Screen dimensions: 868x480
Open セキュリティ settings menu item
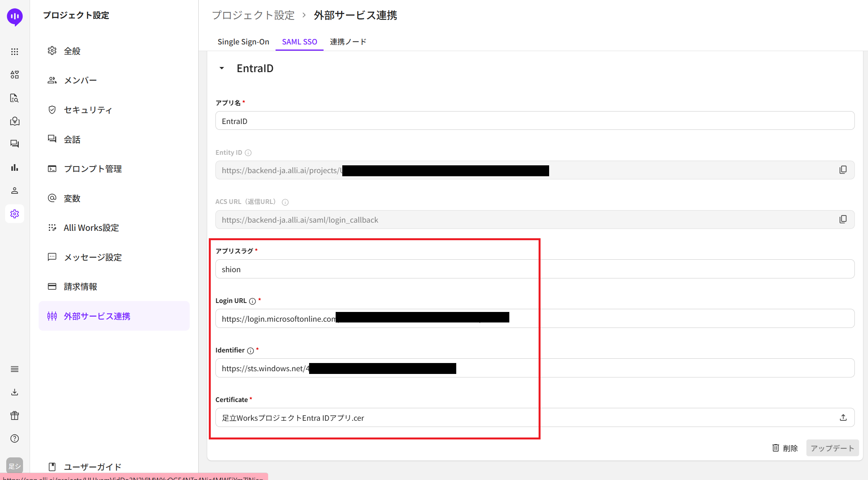88,110
